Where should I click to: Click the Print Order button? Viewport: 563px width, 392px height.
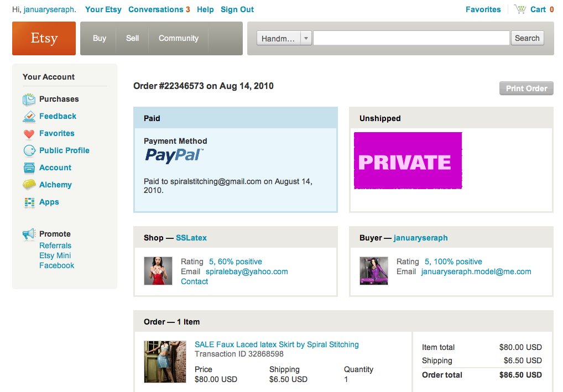(526, 88)
